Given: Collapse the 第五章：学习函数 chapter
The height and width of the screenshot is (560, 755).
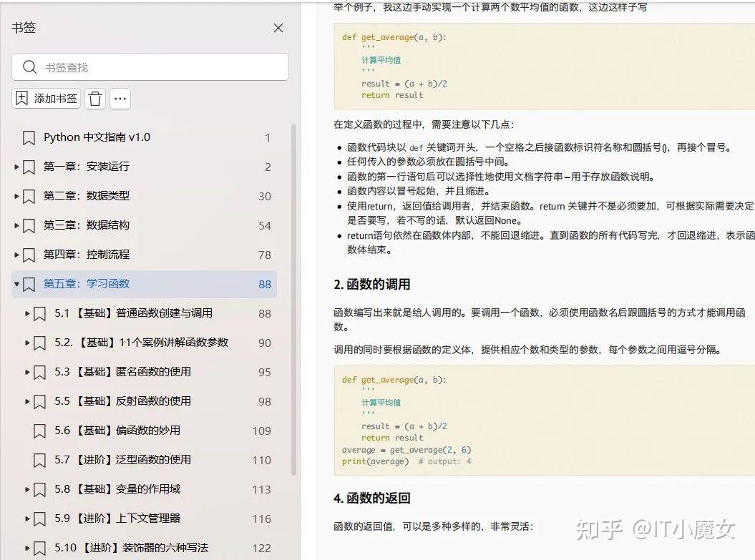Looking at the screenshot, I should point(16,284).
